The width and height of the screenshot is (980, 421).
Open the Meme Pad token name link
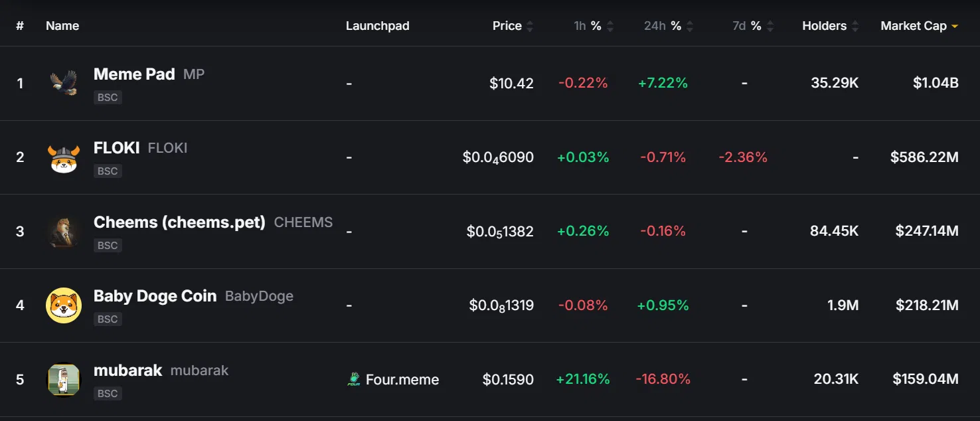[x=134, y=74]
